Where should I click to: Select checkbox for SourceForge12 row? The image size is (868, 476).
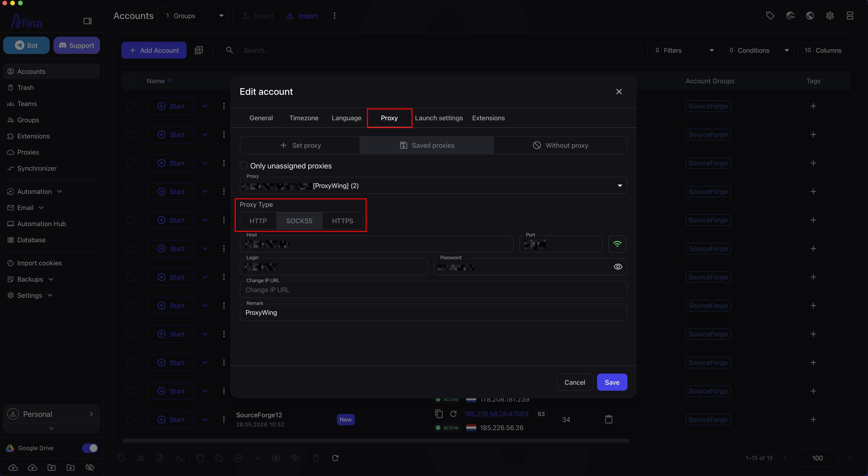(x=130, y=419)
